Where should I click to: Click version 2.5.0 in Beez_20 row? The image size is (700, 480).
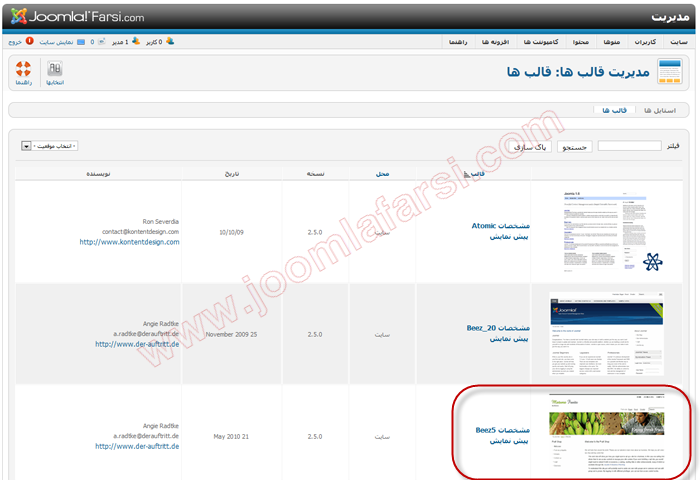pyautogui.click(x=315, y=334)
